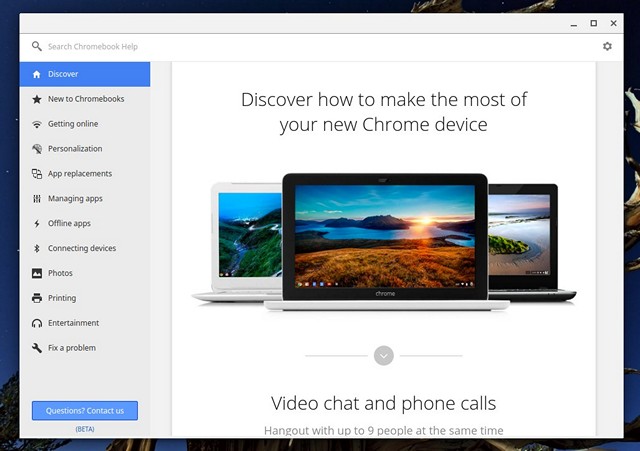
Task: Click the printer icon beside Printing
Action: [x=37, y=298]
